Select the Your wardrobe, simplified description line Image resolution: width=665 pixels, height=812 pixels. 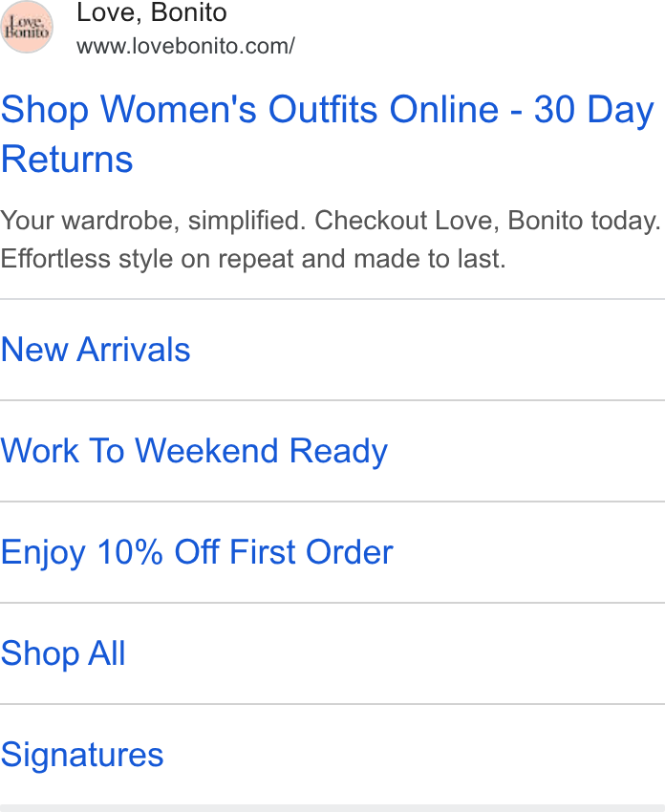coord(331,221)
